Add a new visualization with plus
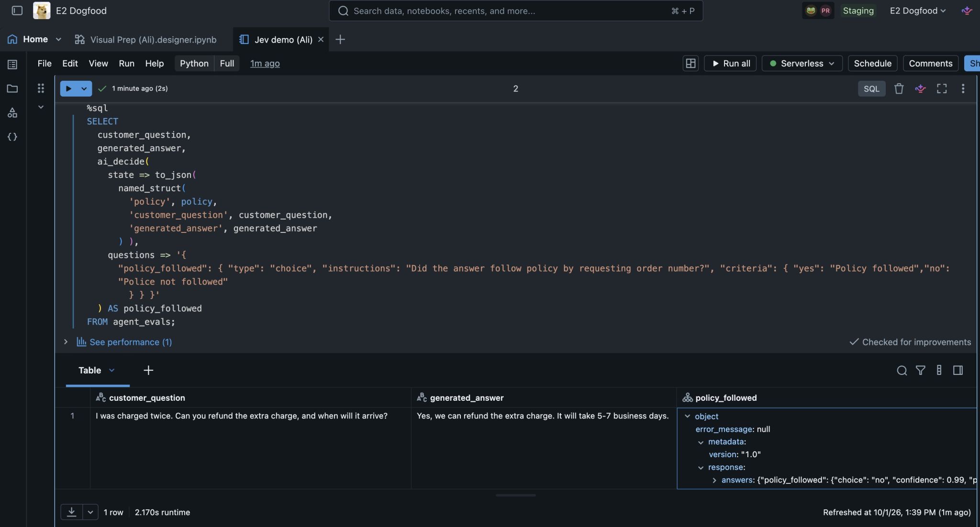The image size is (980, 527). [148, 370]
